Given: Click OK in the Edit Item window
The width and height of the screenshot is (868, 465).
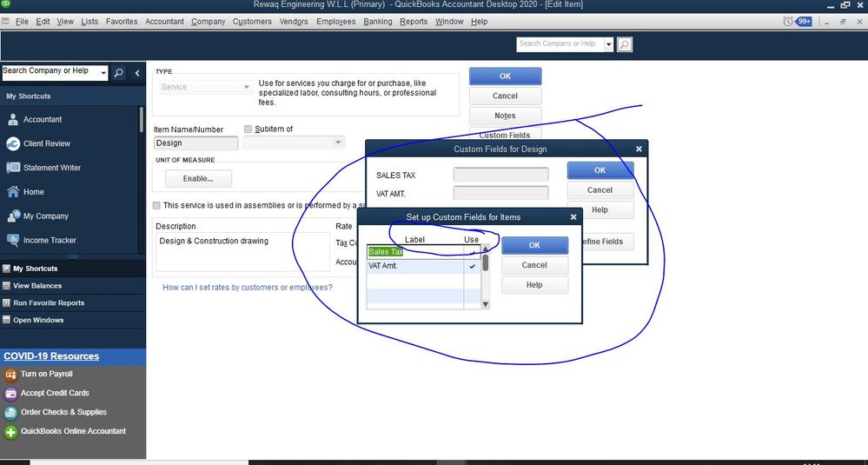Looking at the screenshot, I should pos(505,76).
